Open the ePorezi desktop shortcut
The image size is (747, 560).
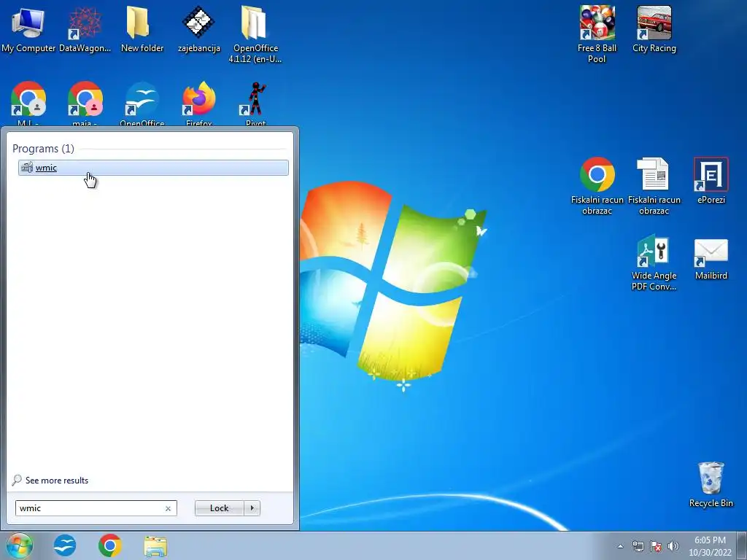coord(711,181)
